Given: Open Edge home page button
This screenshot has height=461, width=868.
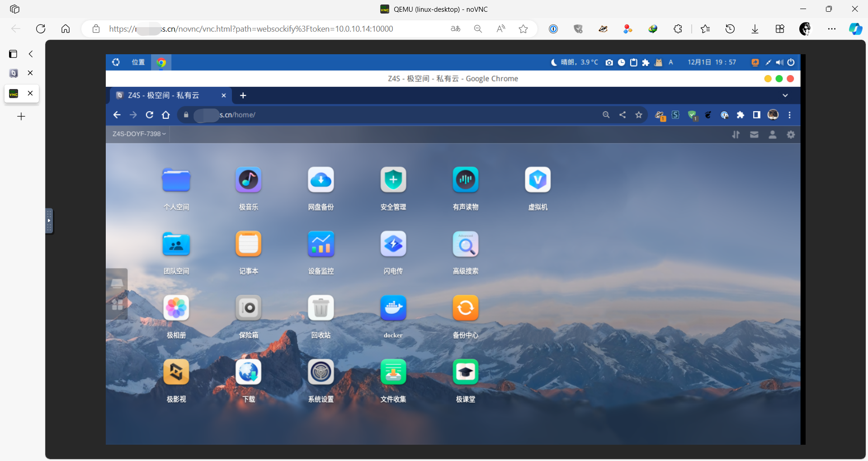Looking at the screenshot, I should pyautogui.click(x=66, y=29).
